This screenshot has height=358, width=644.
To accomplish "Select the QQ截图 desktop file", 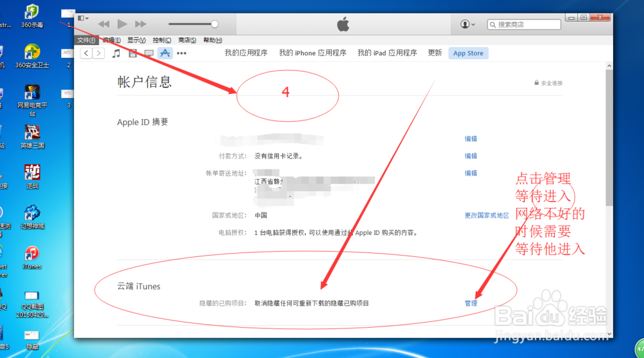I will point(32,305).
